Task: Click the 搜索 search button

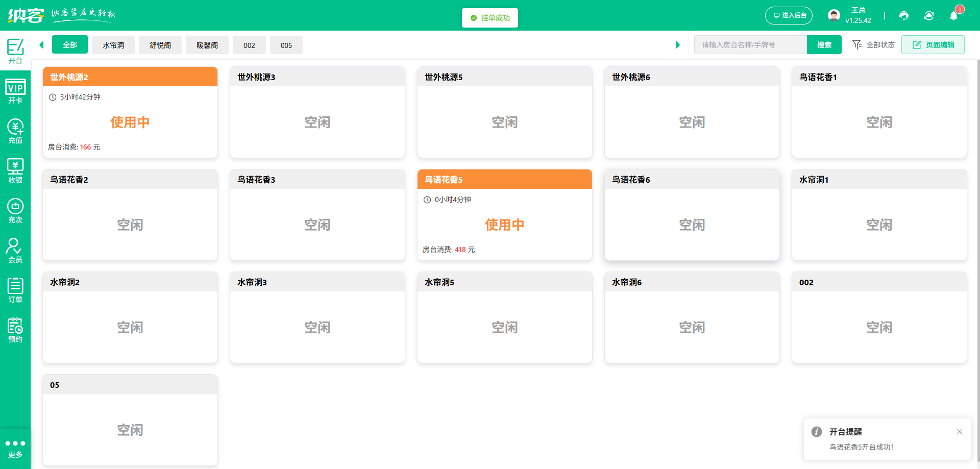Action: (x=824, y=44)
